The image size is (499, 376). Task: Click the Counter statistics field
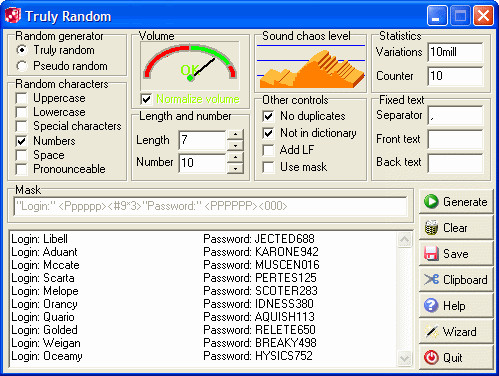[x=455, y=76]
